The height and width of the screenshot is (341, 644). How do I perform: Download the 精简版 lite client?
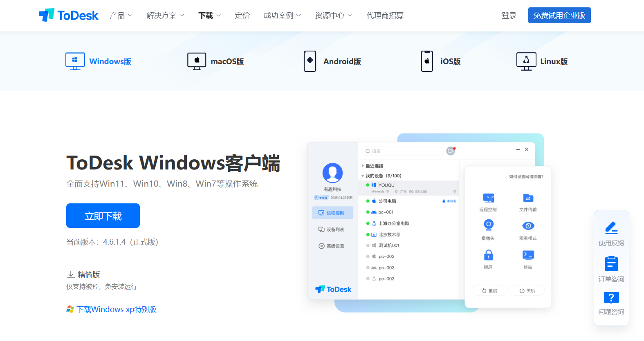pyautogui.click(x=84, y=274)
